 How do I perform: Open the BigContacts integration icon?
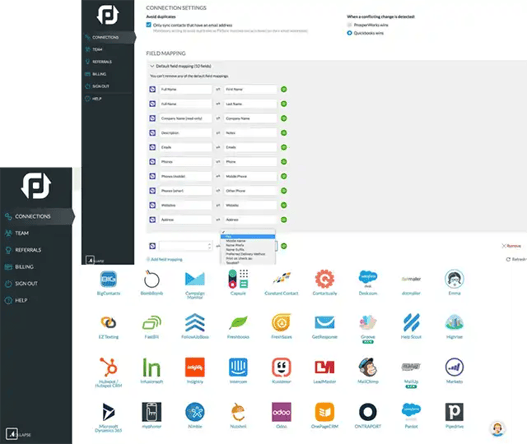(108, 279)
